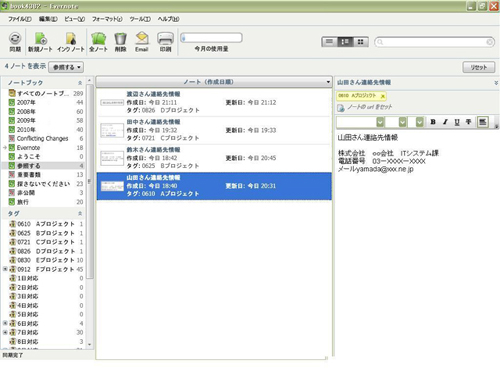The image size is (500, 375).
Task: Open the note tagged 0826 D project
Action: (x=214, y=102)
